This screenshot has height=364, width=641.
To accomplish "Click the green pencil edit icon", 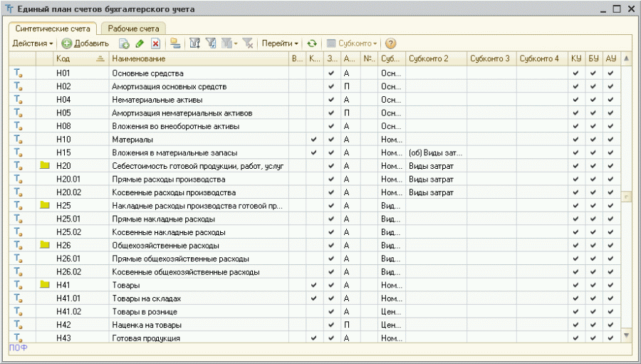I will (x=140, y=43).
